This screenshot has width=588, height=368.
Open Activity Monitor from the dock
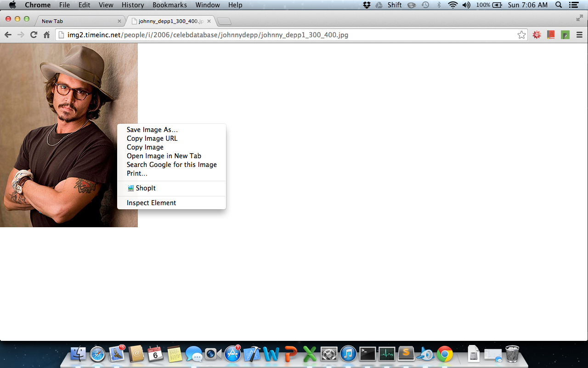coord(387,354)
